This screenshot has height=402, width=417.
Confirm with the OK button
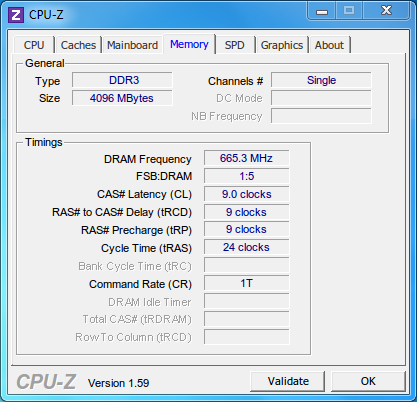(368, 381)
